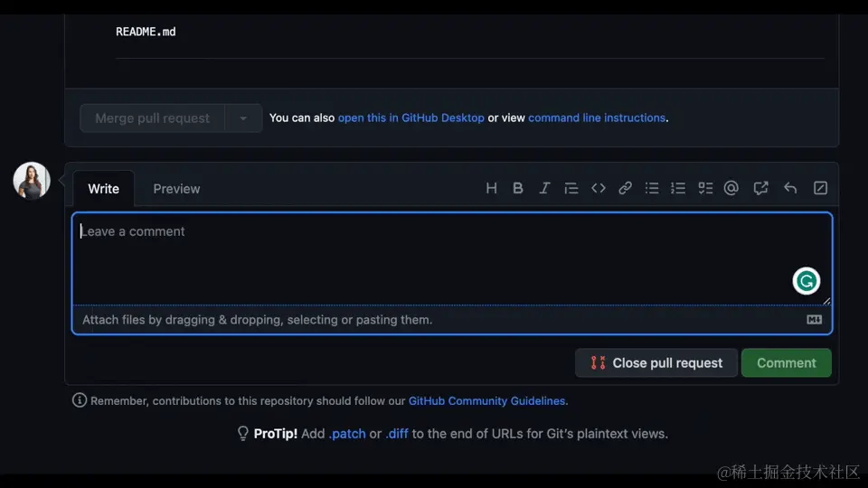Viewport: 868px width, 488px height.
Task: Submit with the green Comment button
Action: [786, 363]
